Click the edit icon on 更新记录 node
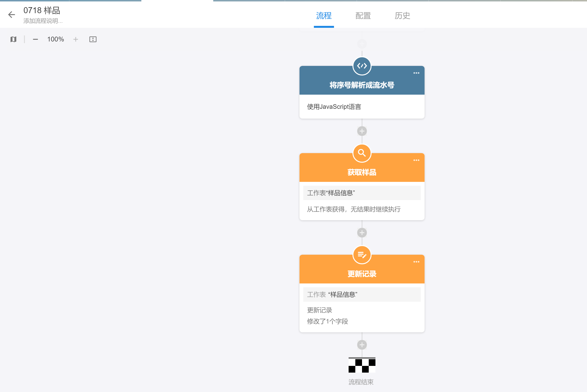This screenshot has height=392, width=587. 362,255
